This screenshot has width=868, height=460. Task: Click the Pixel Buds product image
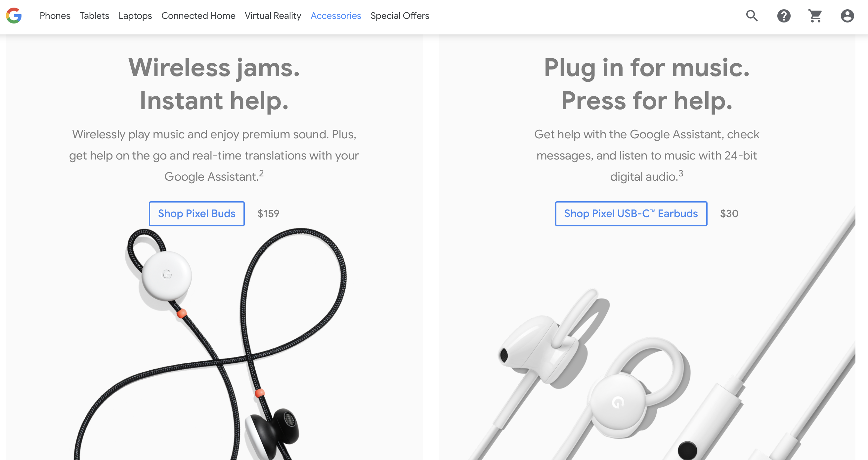click(211, 344)
